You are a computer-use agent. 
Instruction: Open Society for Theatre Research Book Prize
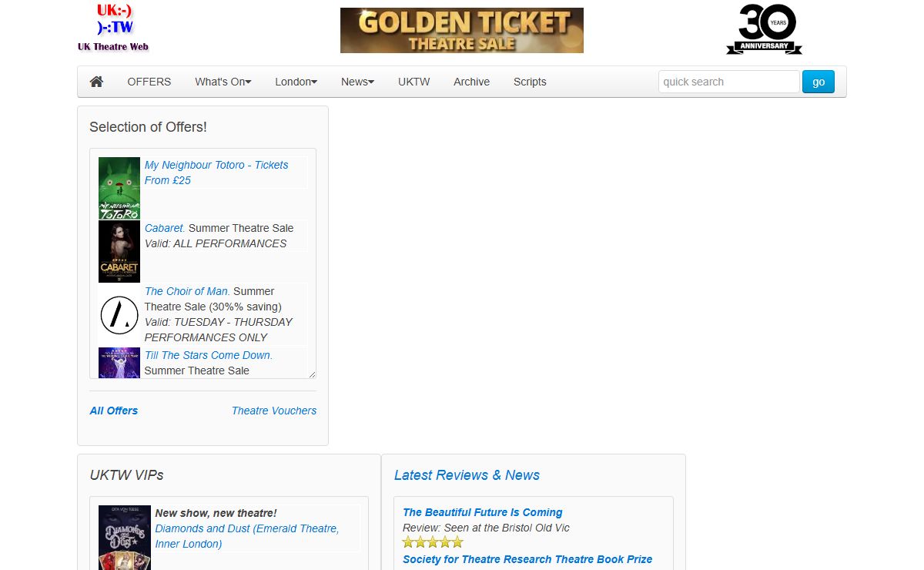point(527,559)
